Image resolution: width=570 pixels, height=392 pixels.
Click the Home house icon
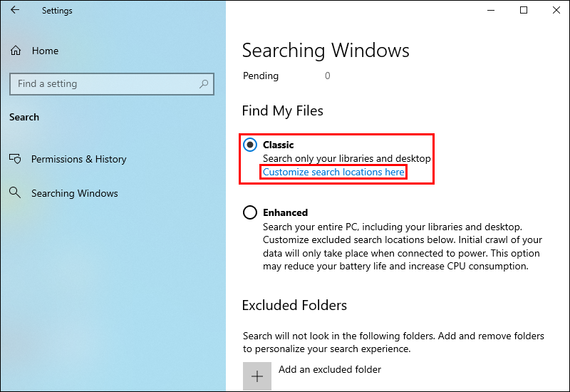16,51
